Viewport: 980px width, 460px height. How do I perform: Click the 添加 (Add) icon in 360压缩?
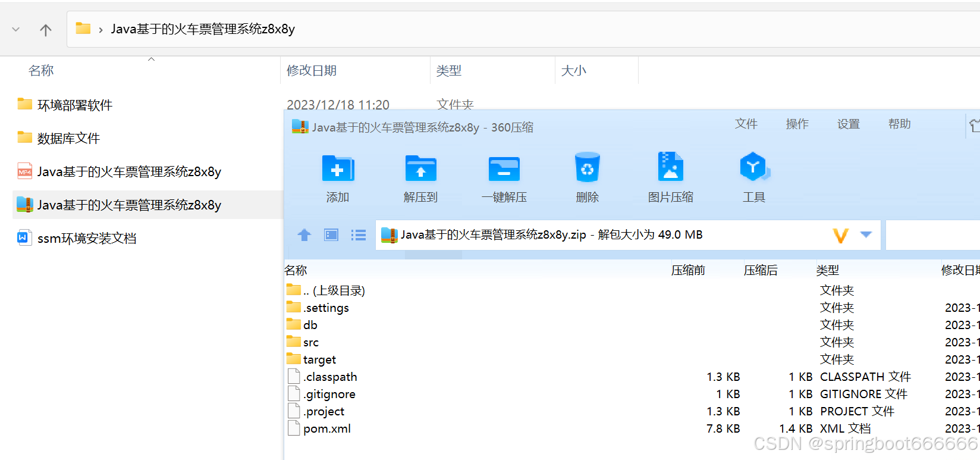point(338,168)
